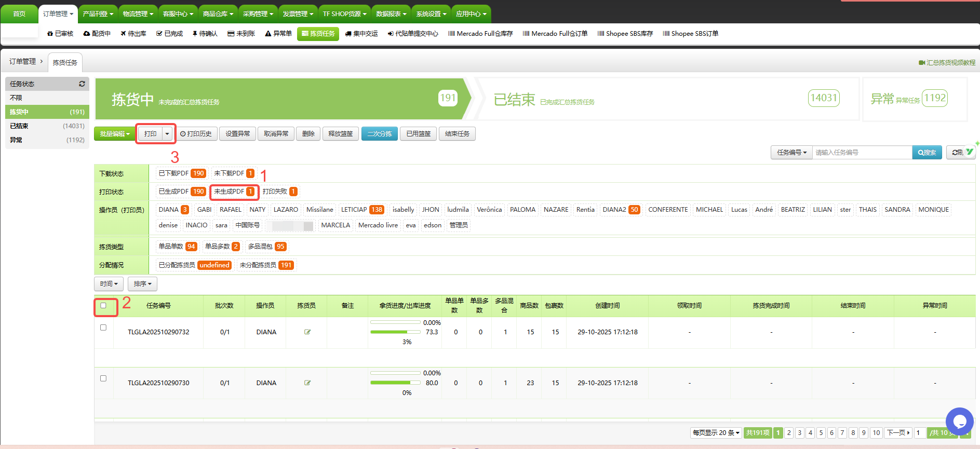Click edit icon in TLGLA202510290732 row

click(307, 332)
